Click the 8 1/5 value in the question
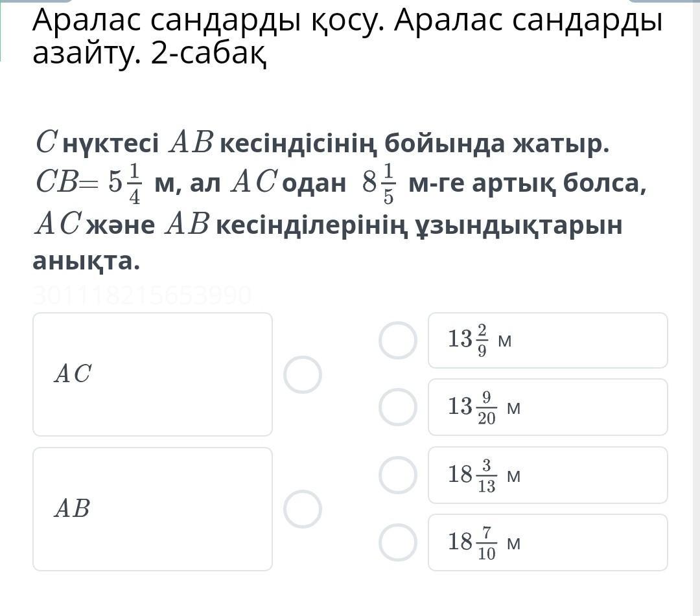700x616 pixels. coord(379,183)
